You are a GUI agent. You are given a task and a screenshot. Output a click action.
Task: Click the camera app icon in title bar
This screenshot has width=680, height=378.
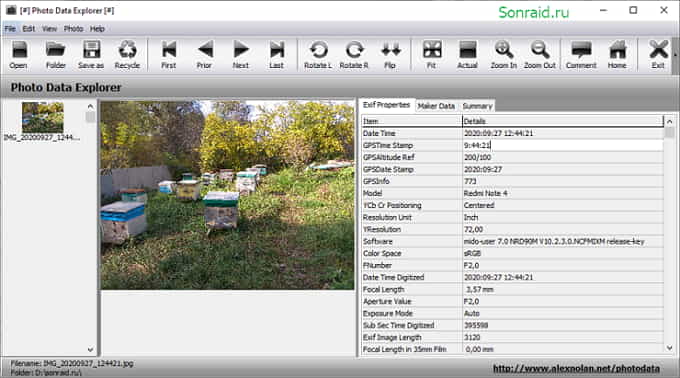coord(11,10)
